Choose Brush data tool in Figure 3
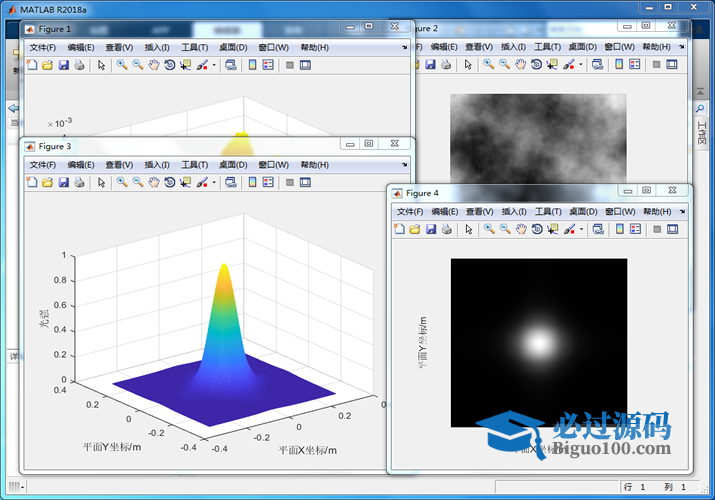 (202, 182)
